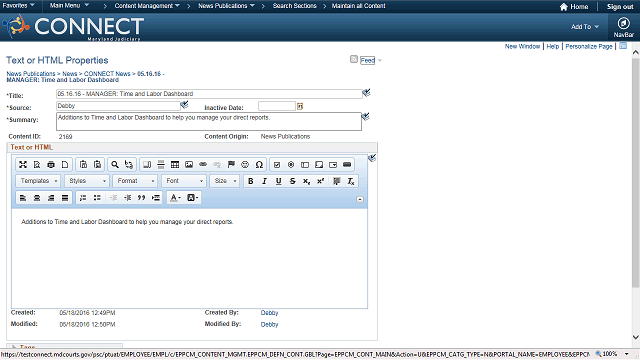Click in the Title input field
The width and height of the screenshot is (640, 360).
tap(209, 94)
